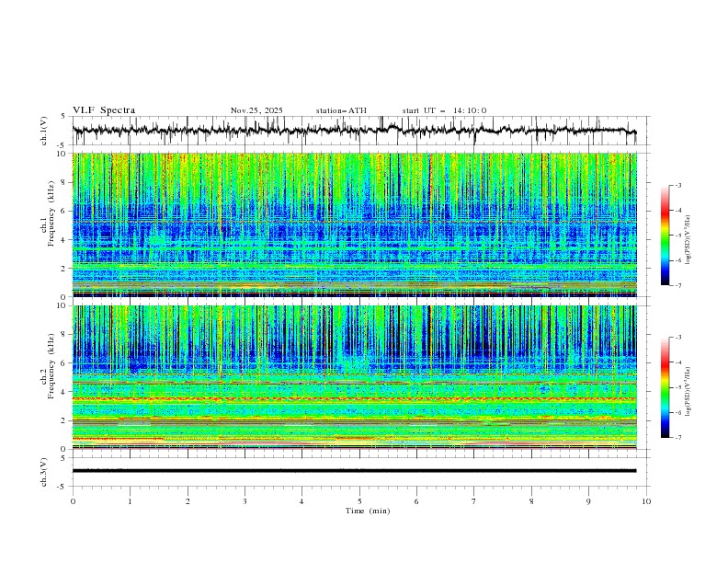The width and height of the screenshot is (728, 563).
Task: Click the time axis "10" tick label
Action: coord(646,501)
